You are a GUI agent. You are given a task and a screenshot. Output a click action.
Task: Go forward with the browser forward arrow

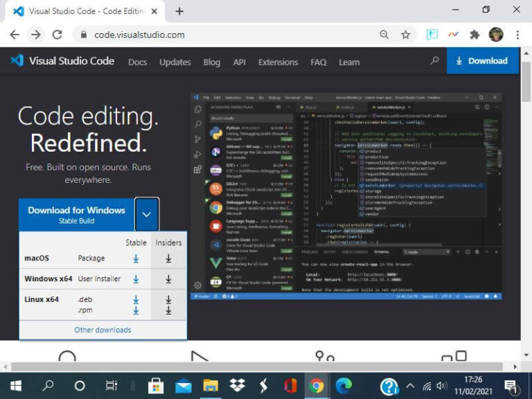[x=35, y=35]
